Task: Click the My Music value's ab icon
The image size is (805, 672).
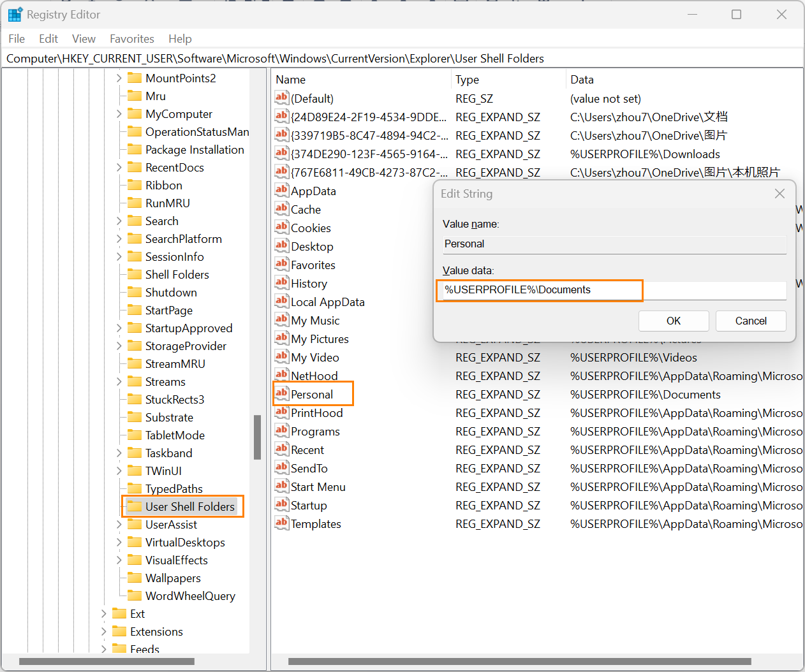Action: click(282, 319)
